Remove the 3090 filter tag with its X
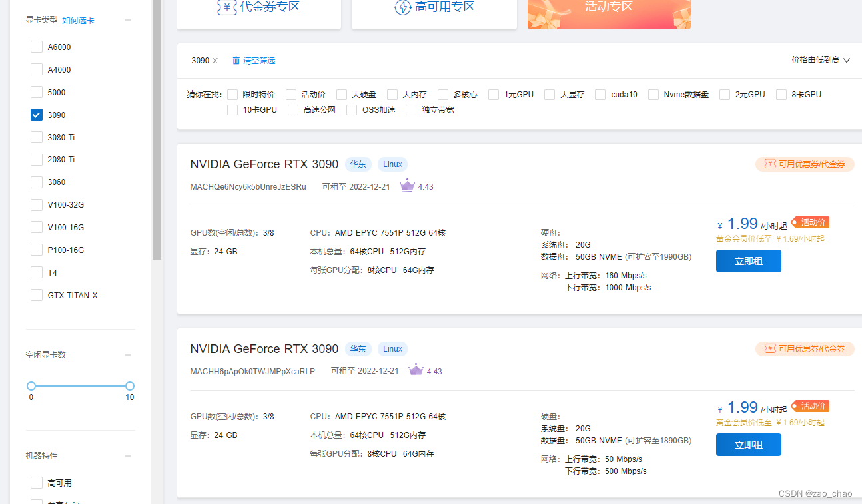The image size is (862, 504). (x=215, y=61)
